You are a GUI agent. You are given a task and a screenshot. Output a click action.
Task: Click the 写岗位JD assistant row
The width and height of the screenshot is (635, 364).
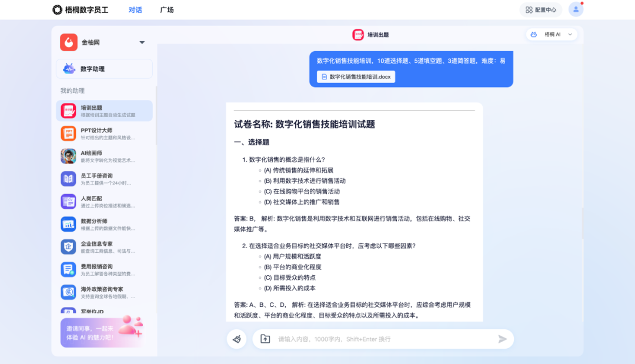point(104,311)
